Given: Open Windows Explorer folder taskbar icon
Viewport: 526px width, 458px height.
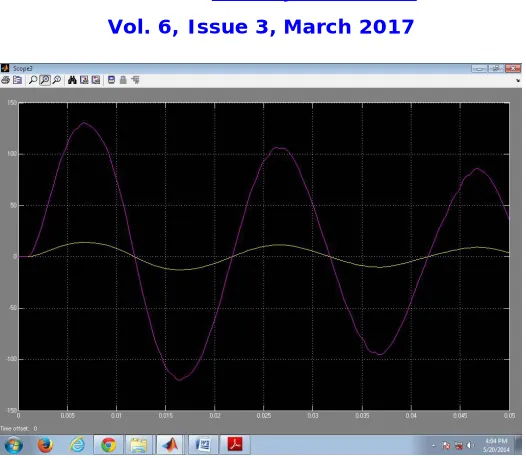Looking at the screenshot, I should [x=139, y=445].
